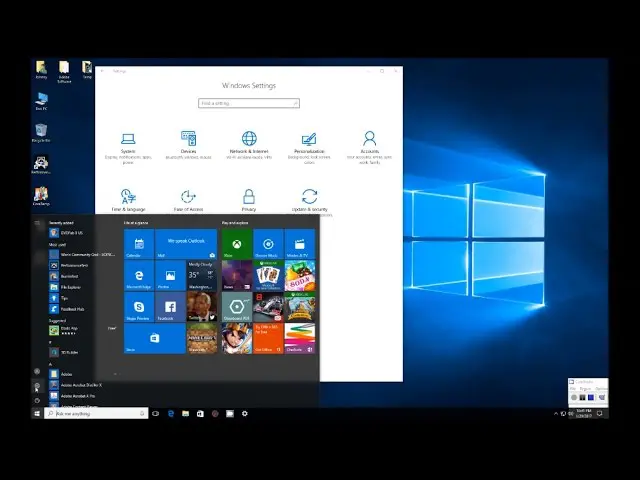Click the taskbar search box
This screenshot has height=480, width=640.
(96, 413)
